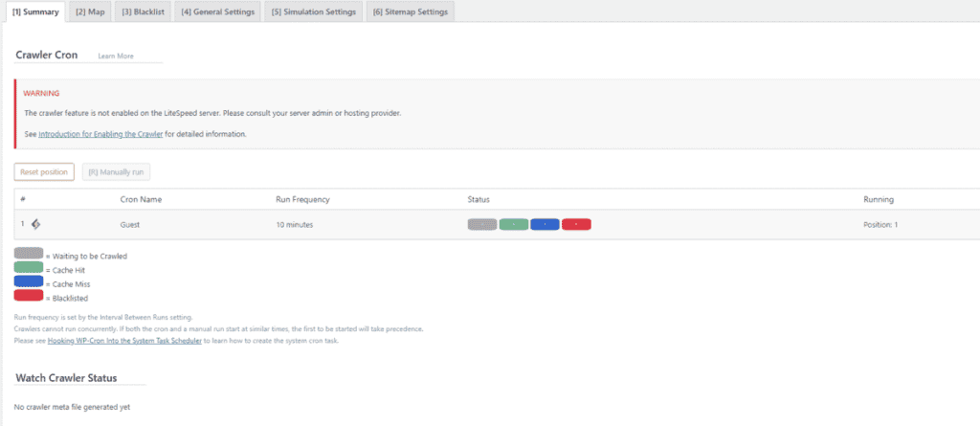
Task: Click the Cron Name column header
Action: [141, 199]
